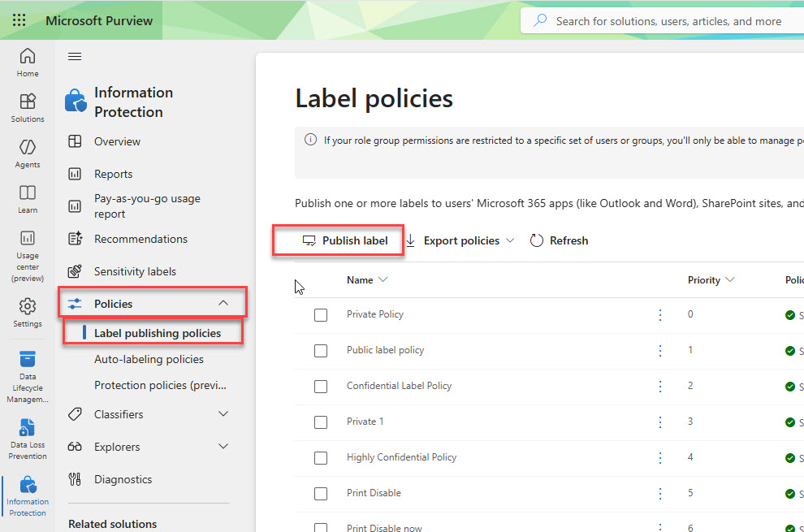Image resolution: width=804 pixels, height=532 pixels.
Task: Open the Private 1 policy
Action: (x=365, y=422)
